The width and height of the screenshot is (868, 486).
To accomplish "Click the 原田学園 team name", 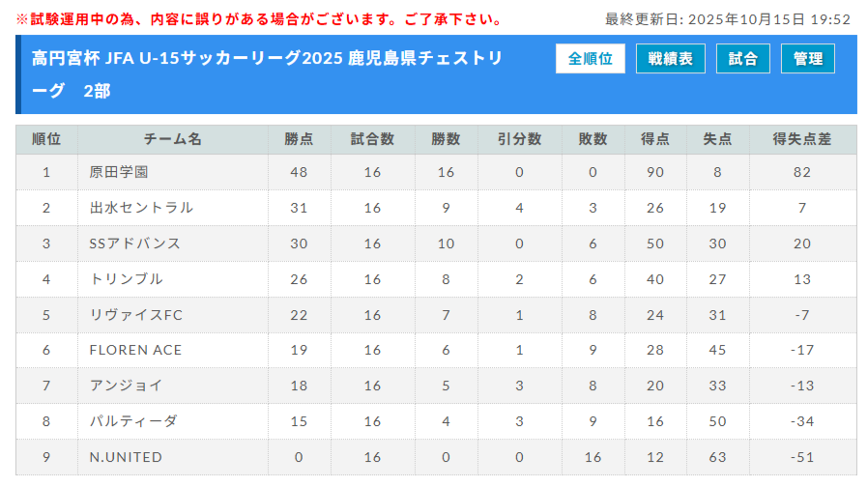I will (x=119, y=172).
